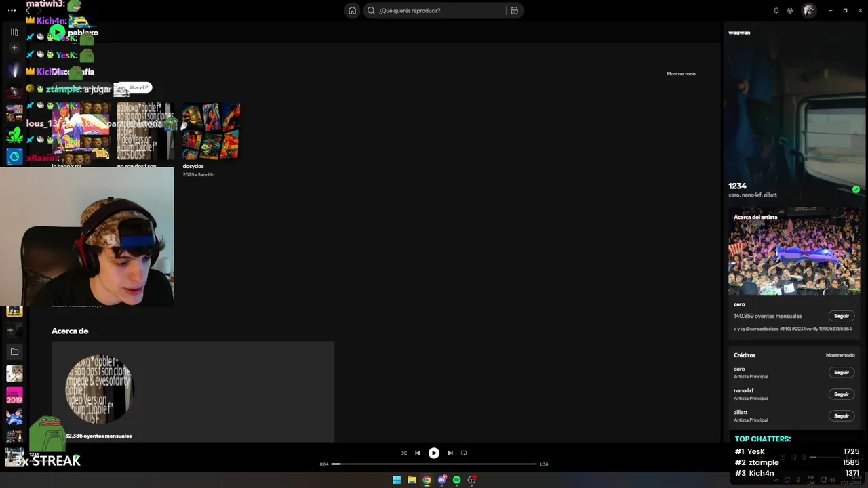Open the red circular taskbar app
The image size is (868, 488).
(471, 480)
